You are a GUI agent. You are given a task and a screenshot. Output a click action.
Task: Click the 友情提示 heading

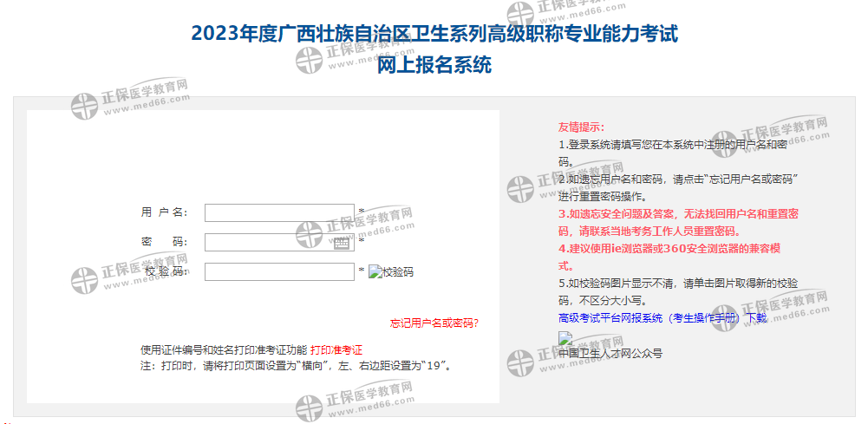tap(581, 127)
